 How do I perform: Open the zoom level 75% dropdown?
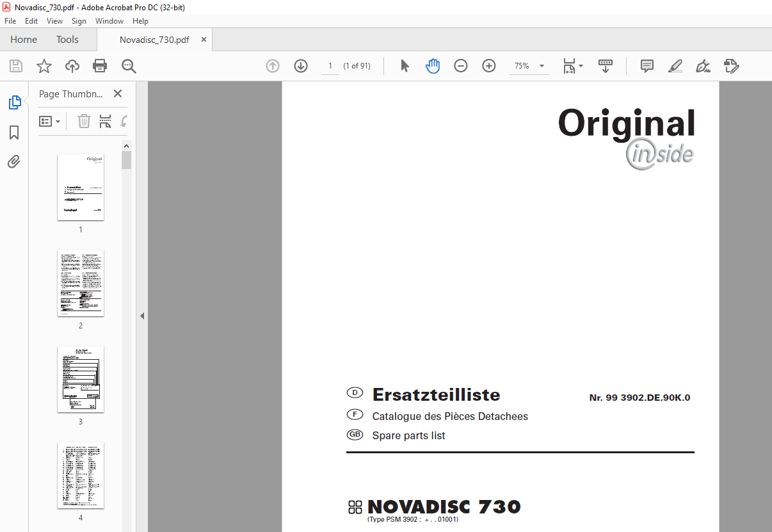(x=529, y=66)
